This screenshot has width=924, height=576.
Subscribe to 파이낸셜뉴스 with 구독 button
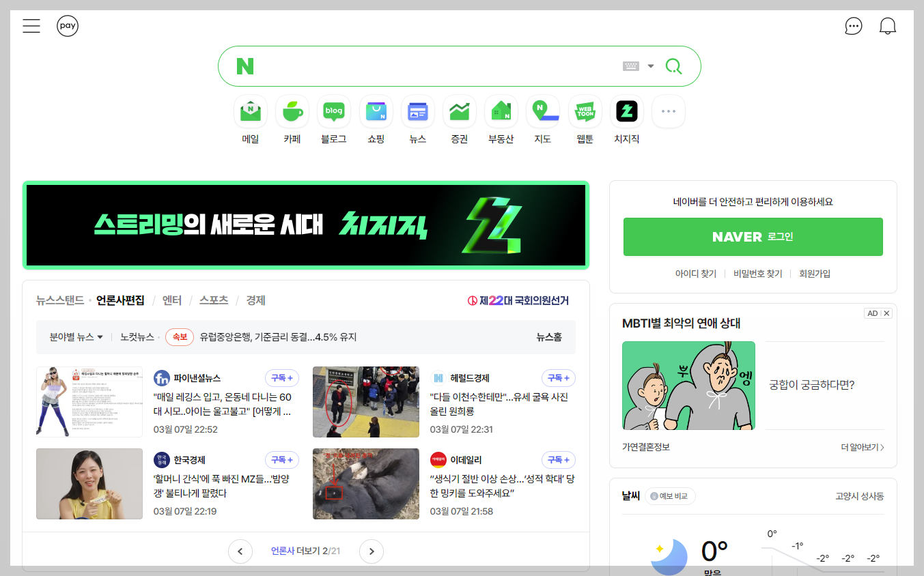coord(282,378)
